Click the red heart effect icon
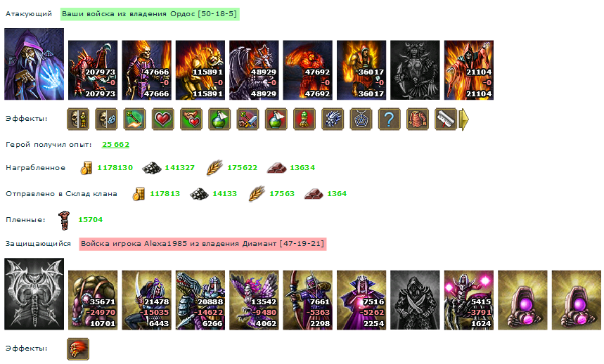This screenshot has width=604, height=364. [163, 119]
